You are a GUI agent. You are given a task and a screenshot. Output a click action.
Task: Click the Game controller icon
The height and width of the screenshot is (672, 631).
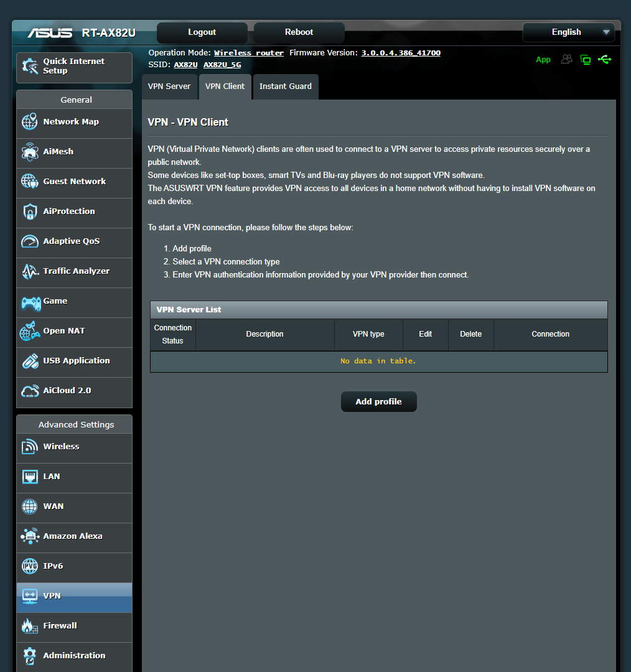click(31, 304)
